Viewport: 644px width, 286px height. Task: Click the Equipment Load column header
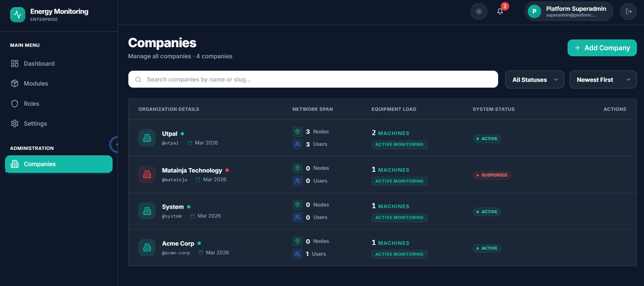pos(394,109)
